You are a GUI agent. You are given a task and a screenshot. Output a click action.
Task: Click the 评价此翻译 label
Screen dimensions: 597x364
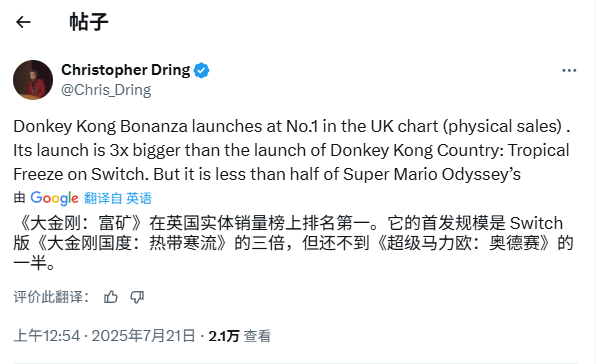point(51,297)
